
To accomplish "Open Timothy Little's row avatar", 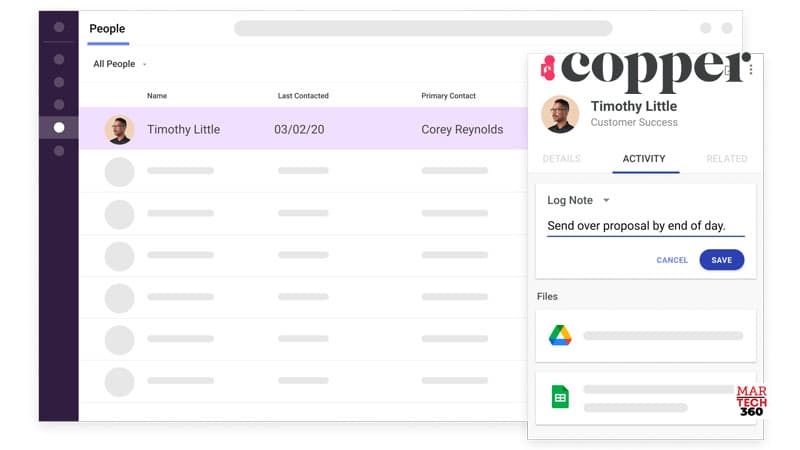I will (x=119, y=130).
